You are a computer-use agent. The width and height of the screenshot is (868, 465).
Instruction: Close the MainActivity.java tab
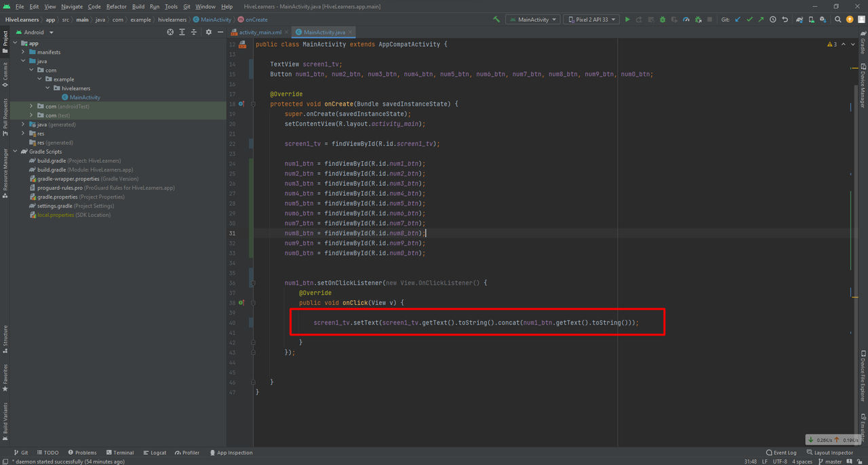click(351, 32)
